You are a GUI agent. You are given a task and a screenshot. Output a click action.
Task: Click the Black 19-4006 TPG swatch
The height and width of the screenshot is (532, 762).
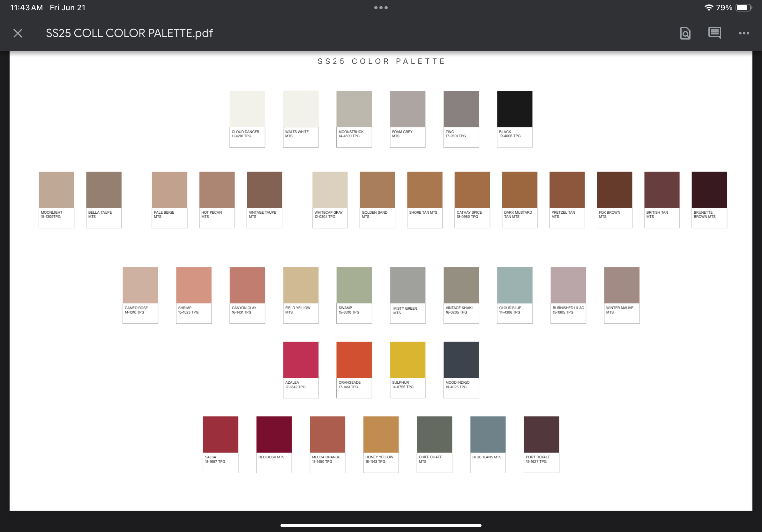[x=514, y=109]
